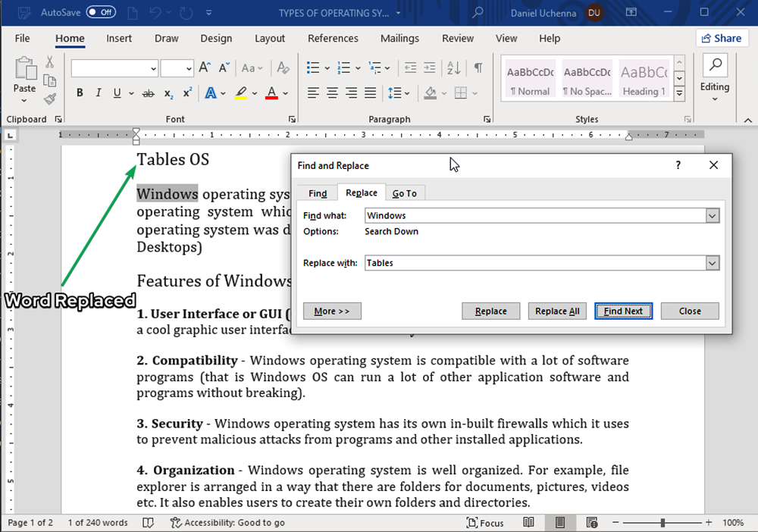The image size is (758, 532).
Task: Open the References ribbon tab
Action: (x=333, y=39)
